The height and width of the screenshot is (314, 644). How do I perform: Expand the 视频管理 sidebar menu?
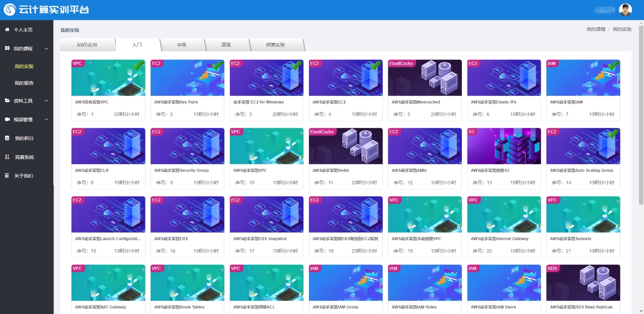46,120
